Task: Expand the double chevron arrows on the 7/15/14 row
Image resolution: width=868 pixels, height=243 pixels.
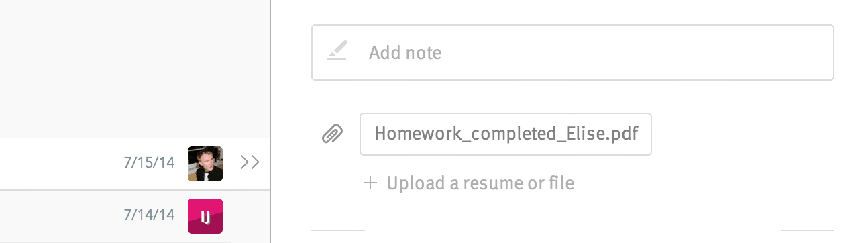Action: pyautogui.click(x=250, y=162)
